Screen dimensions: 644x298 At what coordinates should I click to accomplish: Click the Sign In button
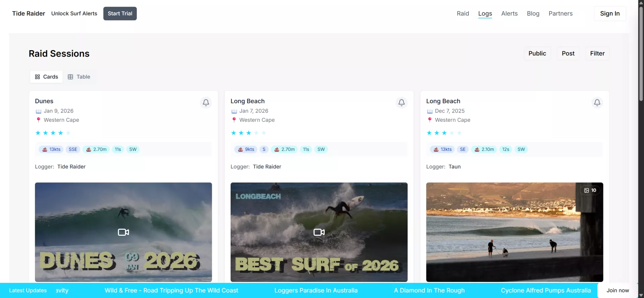(610, 13)
